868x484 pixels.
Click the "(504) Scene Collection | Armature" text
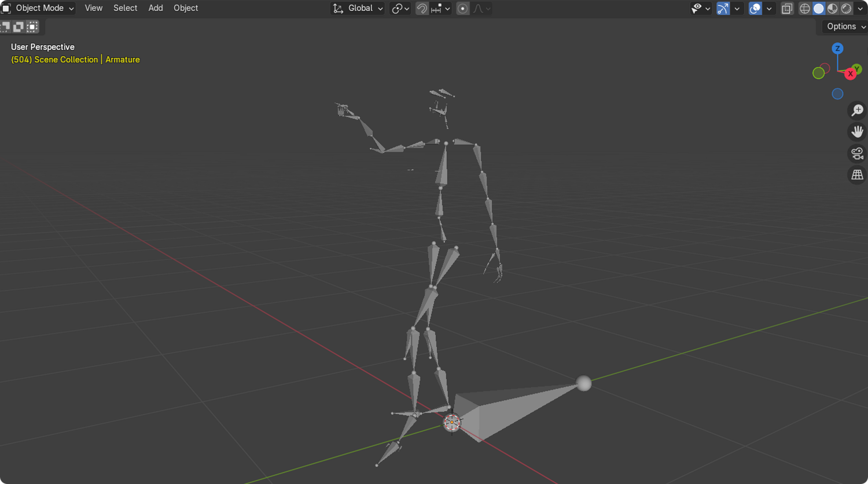coord(75,60)
